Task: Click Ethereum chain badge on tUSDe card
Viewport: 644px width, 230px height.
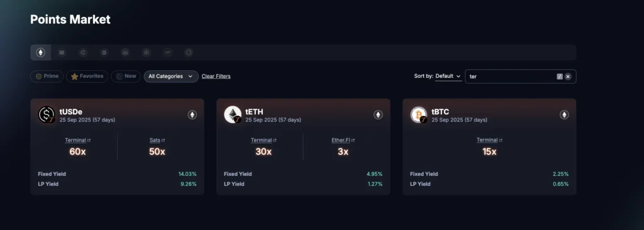Action: (x=192, y=115)
